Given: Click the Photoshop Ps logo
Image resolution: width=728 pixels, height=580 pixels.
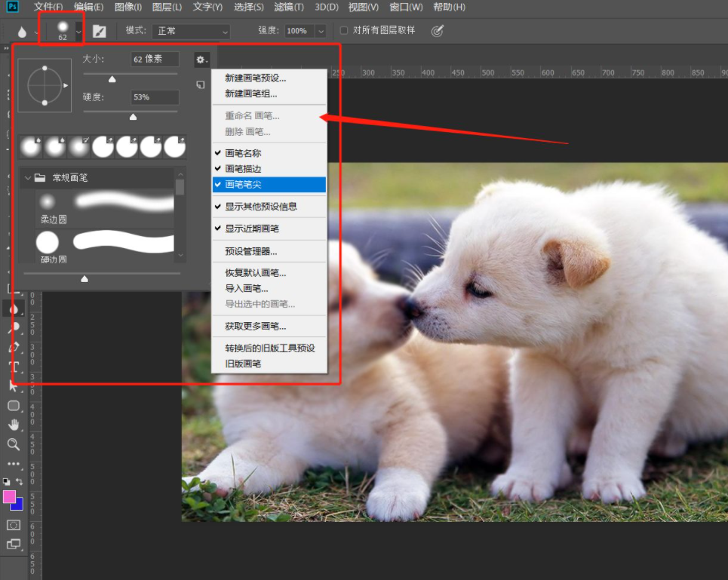Looking at the screenshot, I should (x=13, y=7).
